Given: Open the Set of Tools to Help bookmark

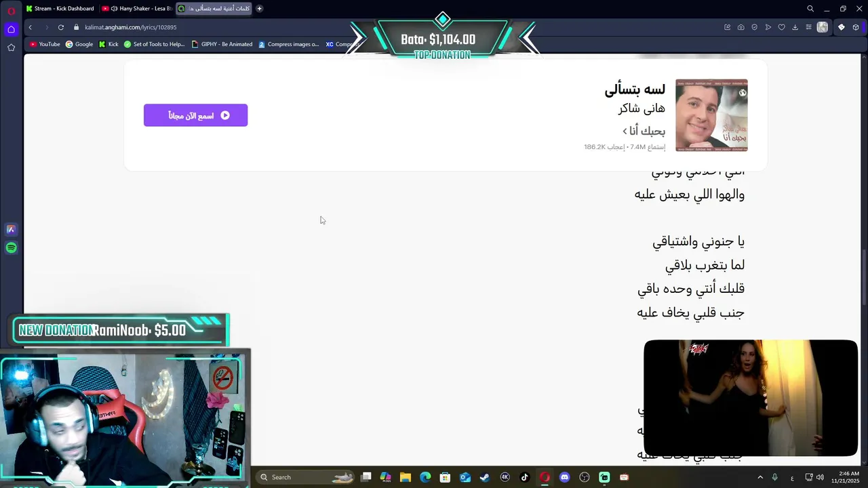Looking at the screenshot, I should [154, 44].
